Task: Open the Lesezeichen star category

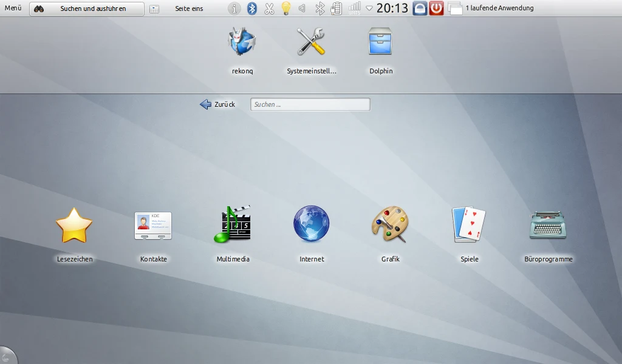Action: coord(74,225)
